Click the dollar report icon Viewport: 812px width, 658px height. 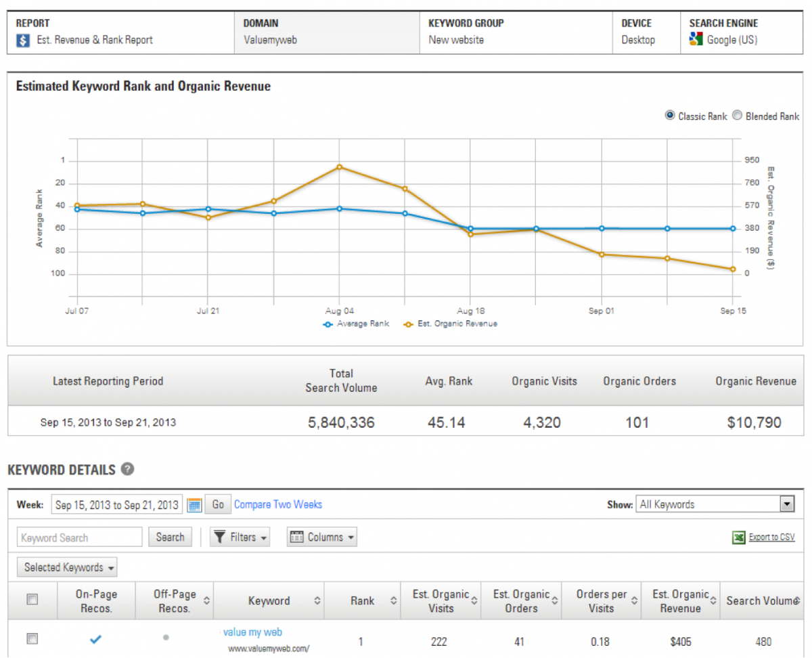[23, 41]
